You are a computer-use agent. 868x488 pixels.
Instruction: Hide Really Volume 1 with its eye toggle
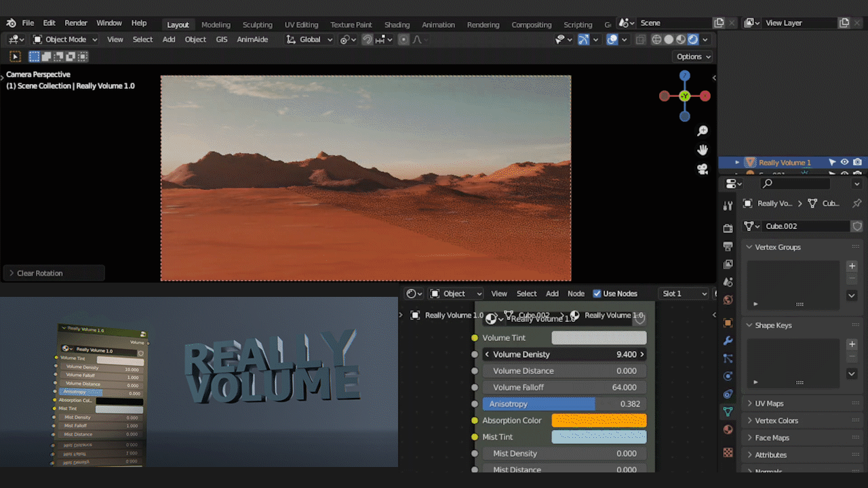[x=844, y=162]
